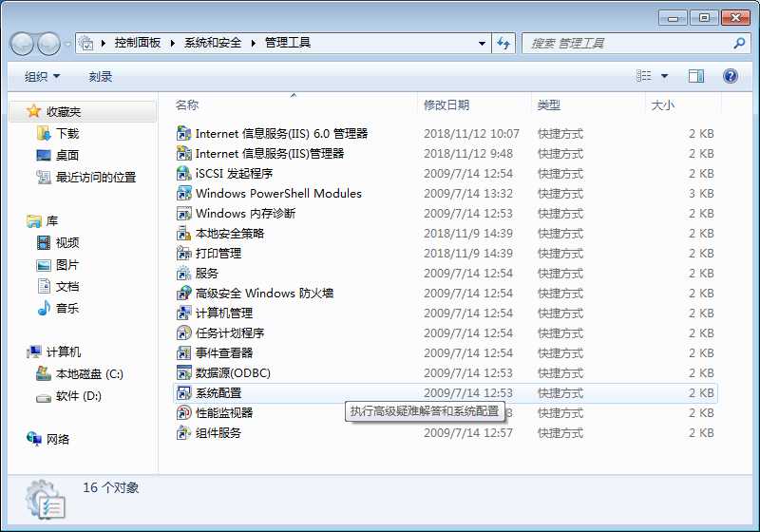Open 下载 in the navigation pane
The height and width of the screenshot is (532, 760).
click(x=67, y=133)
